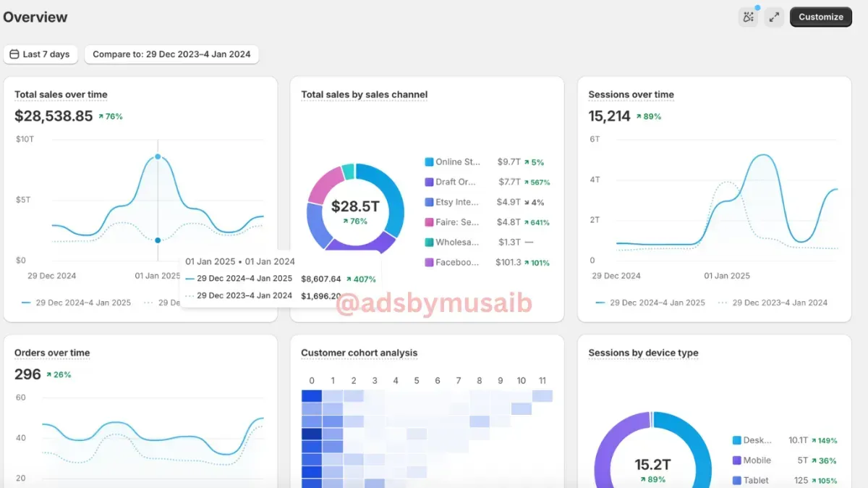Open the Orders over time title

[52, 353]
